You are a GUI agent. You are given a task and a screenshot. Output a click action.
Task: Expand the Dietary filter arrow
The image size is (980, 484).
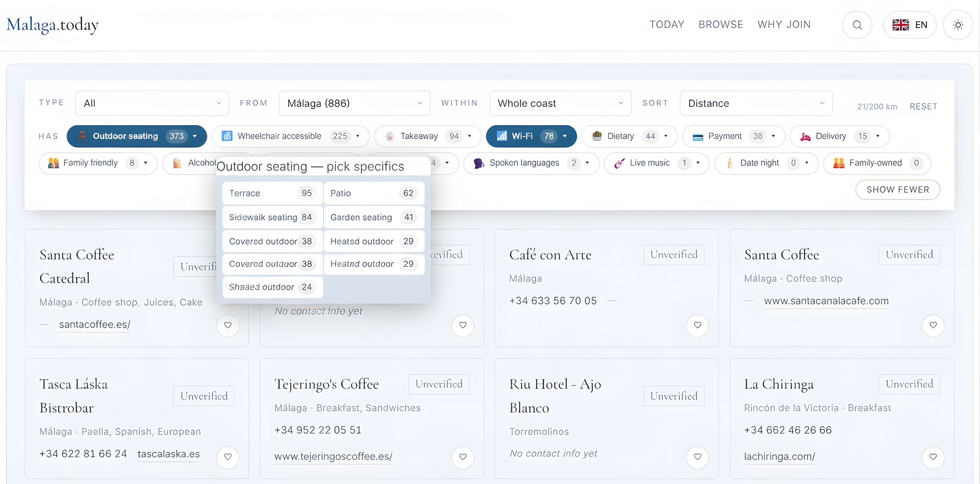click(x=666, y=136)
